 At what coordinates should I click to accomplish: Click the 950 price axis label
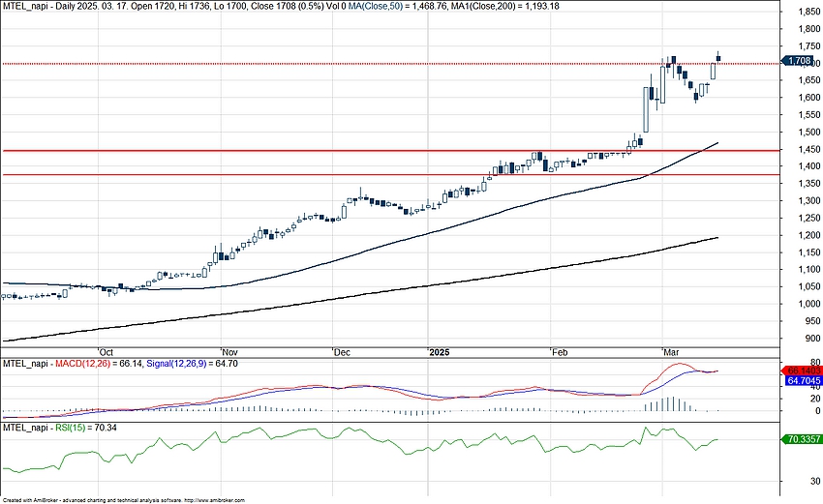click(x=812, y=321)
